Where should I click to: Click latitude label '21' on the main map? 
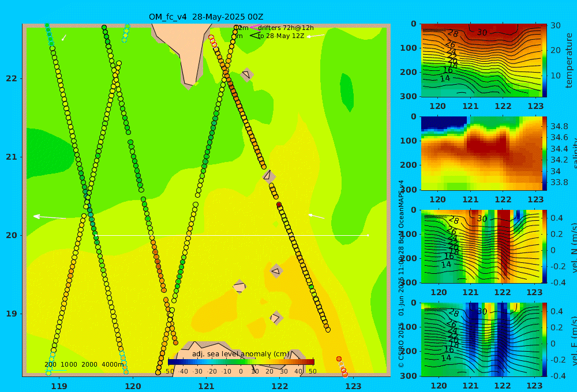coord(12,157)
